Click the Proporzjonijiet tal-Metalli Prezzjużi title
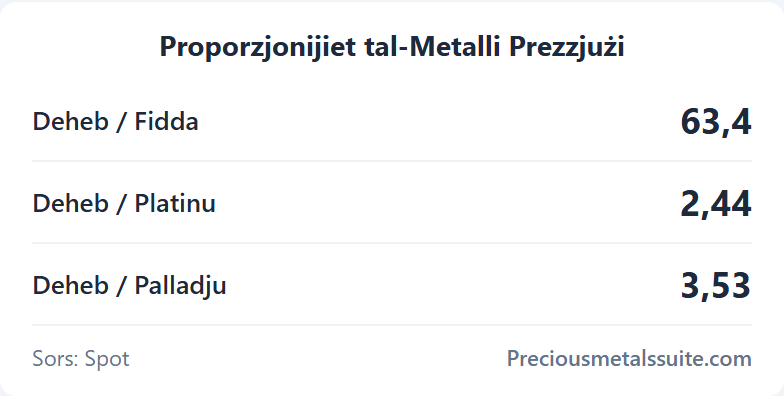 (392, 48)
